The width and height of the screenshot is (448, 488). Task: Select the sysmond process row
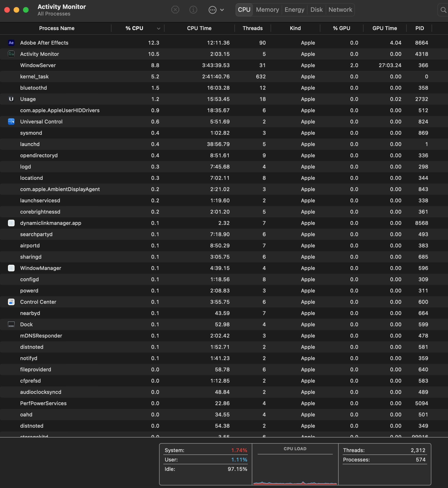point(224,133)
